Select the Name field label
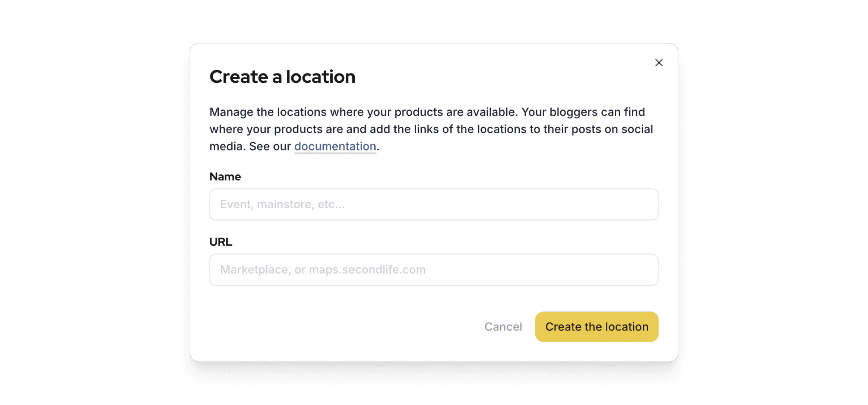The image size is (868, 405). tap(225, 177)
